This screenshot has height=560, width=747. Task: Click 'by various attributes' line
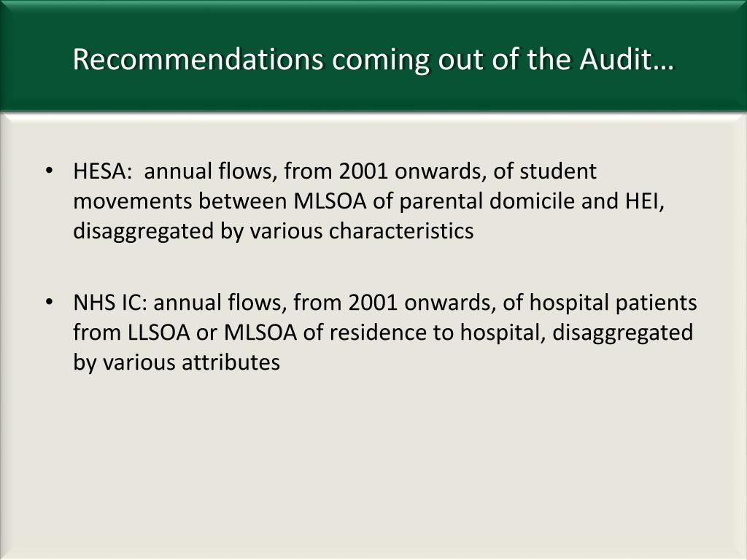[177, 363]
